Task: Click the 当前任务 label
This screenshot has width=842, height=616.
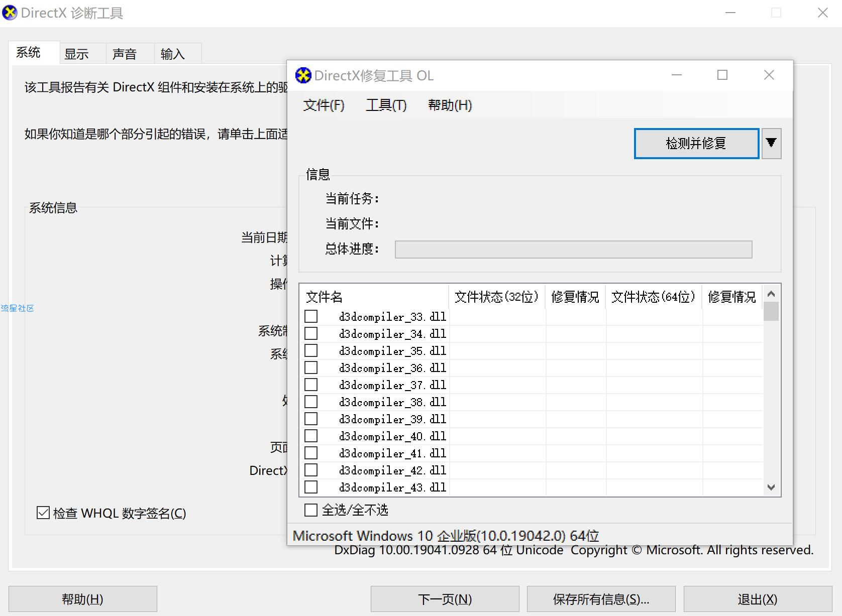Action: point(352,199)
